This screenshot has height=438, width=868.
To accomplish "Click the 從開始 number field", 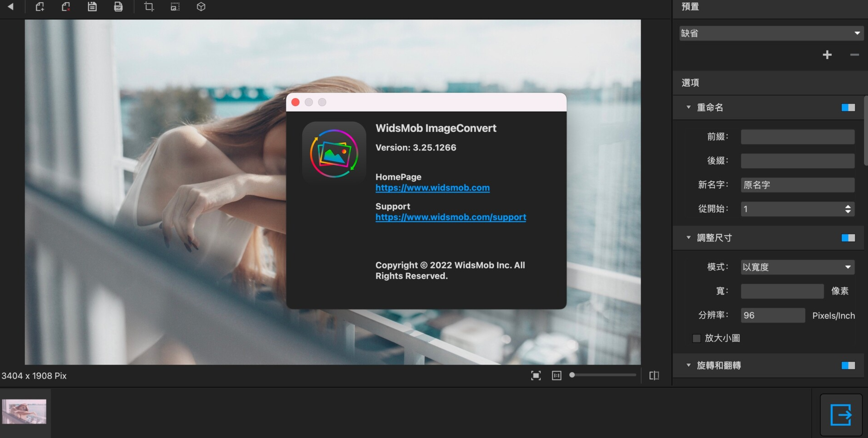I will tap(797, 209).
